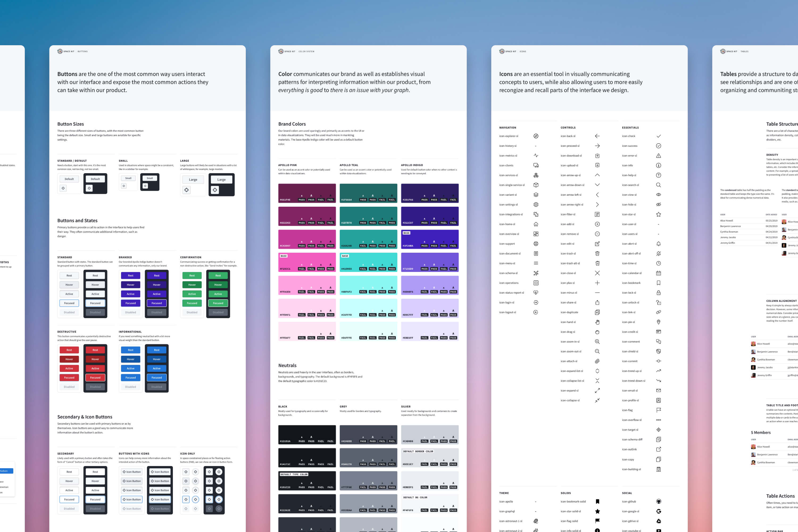Click the icon-github logo icon
The width and height of the screenshot is (798, 532).
pyautogui.click(x=658, y=501)
